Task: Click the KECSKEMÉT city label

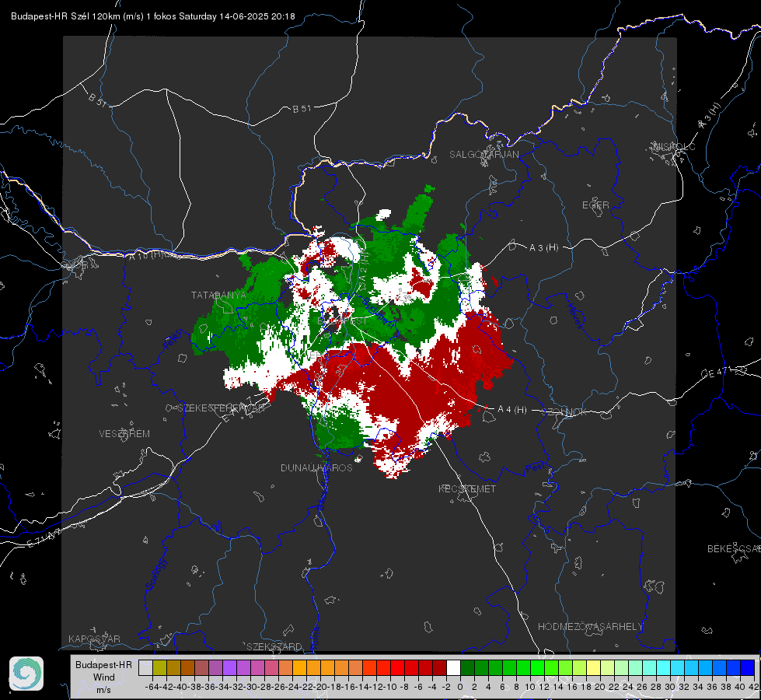Action: click(467, 488)
